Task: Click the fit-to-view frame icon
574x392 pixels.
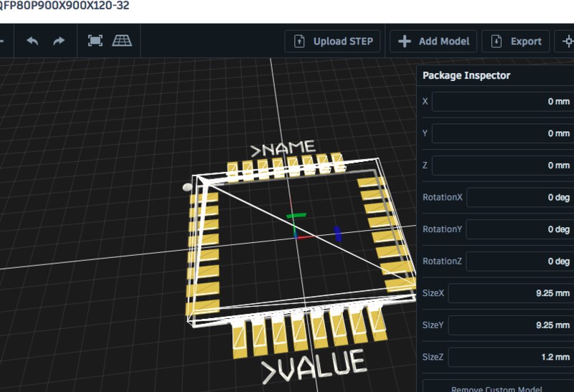Action: (95, 41)
